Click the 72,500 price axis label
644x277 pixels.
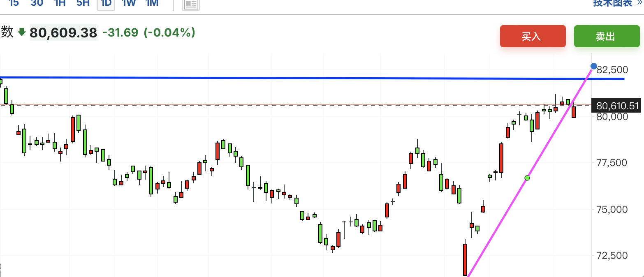(612, 256)
